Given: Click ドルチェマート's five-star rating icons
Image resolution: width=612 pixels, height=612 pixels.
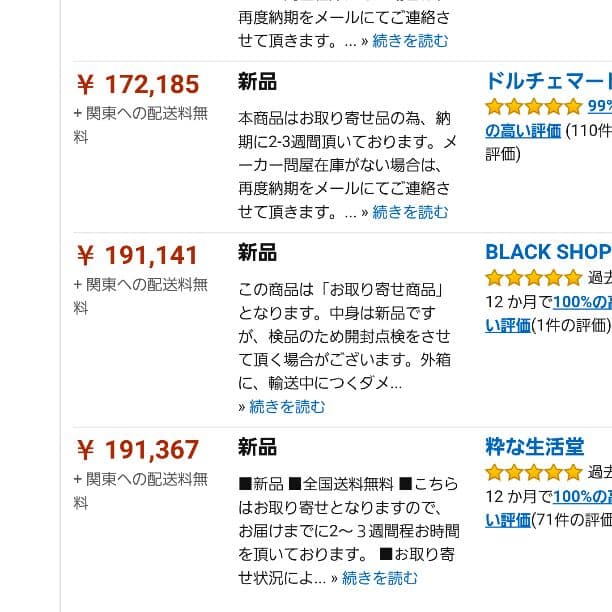Looking at the screenshot, I should click(533, 106).
